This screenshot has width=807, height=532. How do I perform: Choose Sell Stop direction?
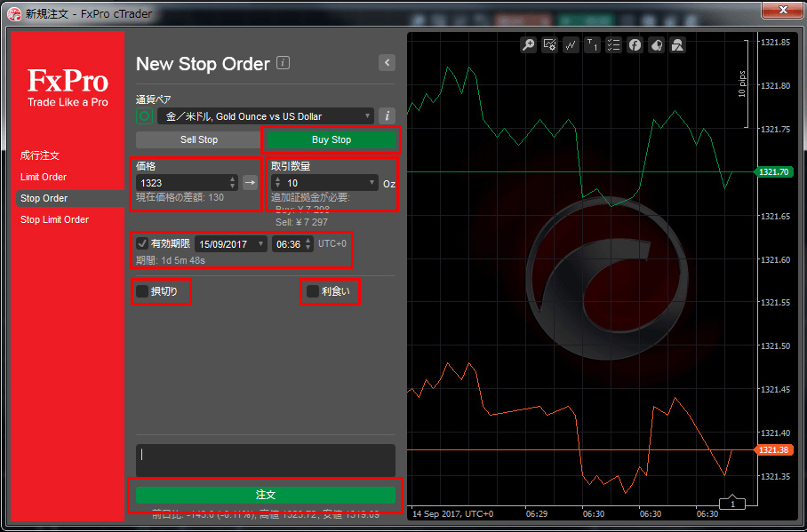point(199,139)
